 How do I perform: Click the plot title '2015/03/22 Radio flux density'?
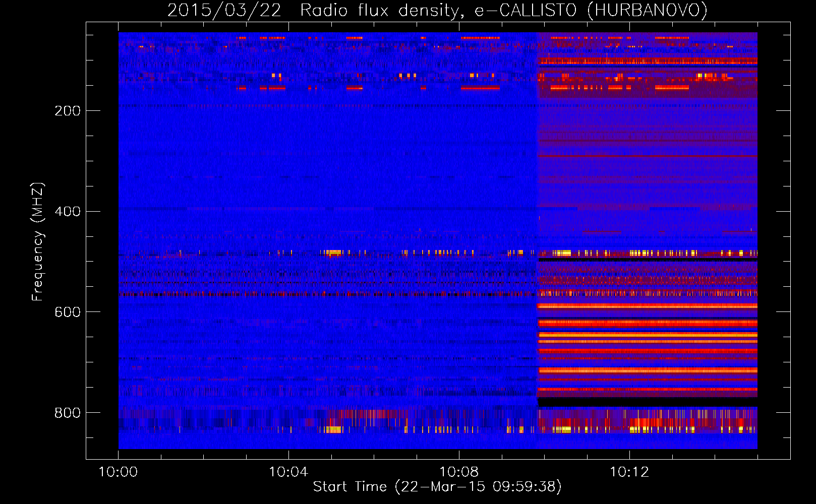click(437, 11)
